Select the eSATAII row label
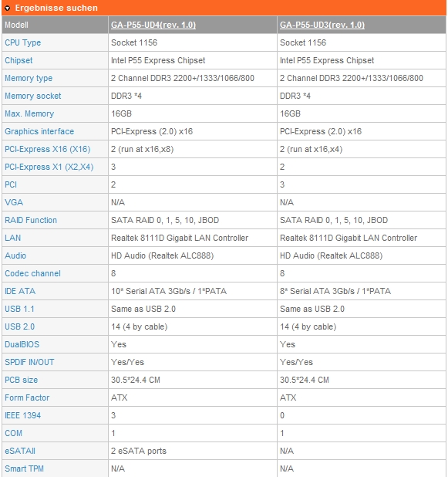This screenshot has height=477, width=448. (x=20, y=451)
